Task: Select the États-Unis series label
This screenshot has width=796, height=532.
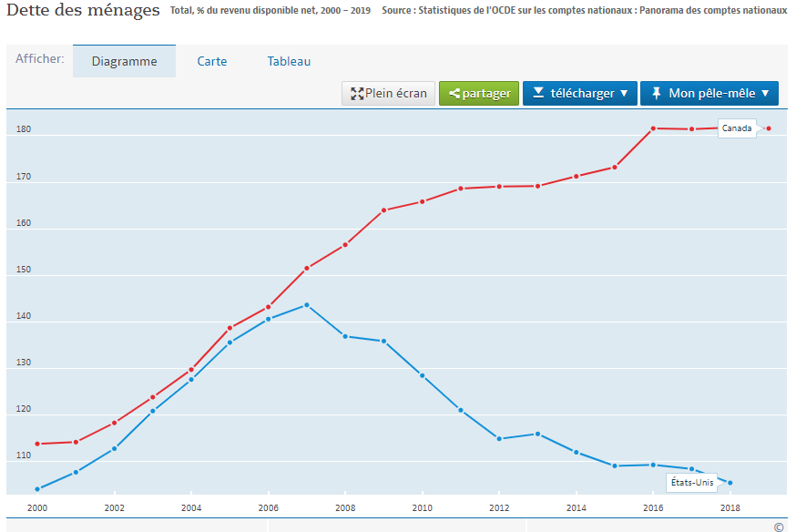Action: 691,482
